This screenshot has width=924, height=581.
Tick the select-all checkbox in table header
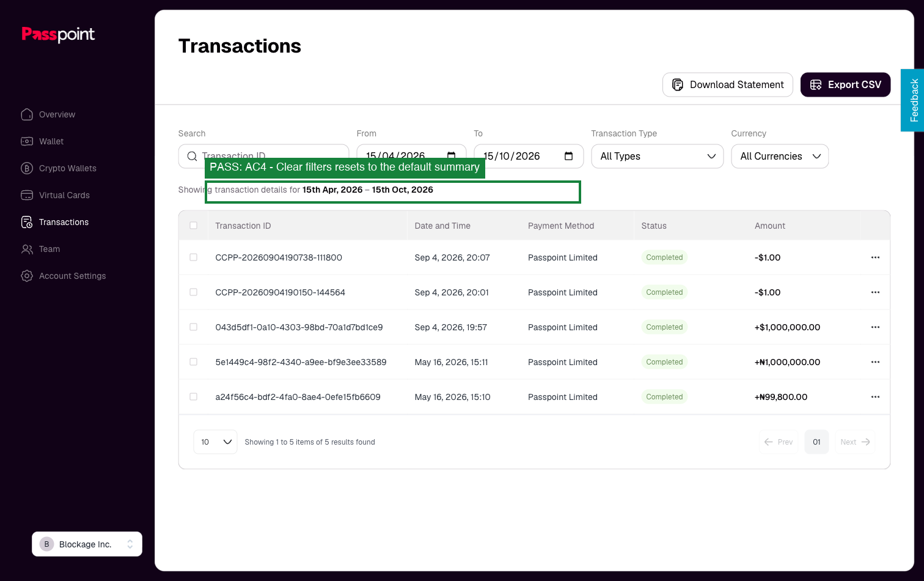pos(194,226)
